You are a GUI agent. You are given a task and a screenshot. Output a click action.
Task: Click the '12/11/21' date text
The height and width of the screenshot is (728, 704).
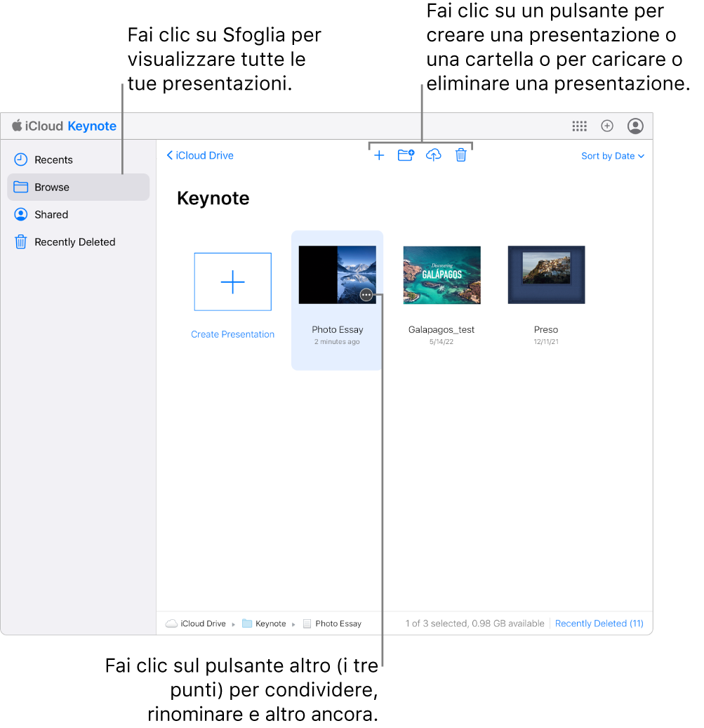[x=546, y=342]
